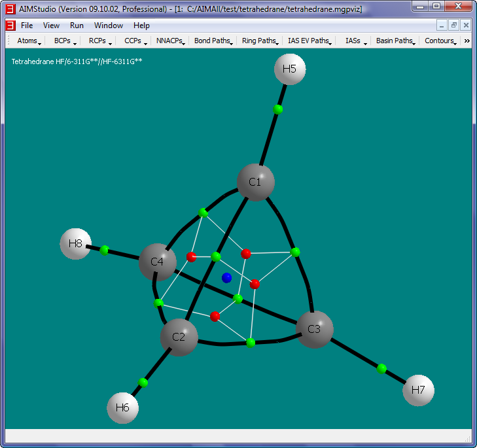Open the RCPs toolbar dropdown
This screenshot has width=477, height=448.
click(100, 41)
